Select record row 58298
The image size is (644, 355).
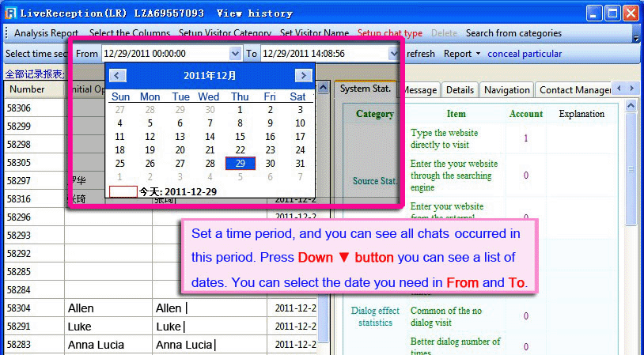click(x=19, y=144)
